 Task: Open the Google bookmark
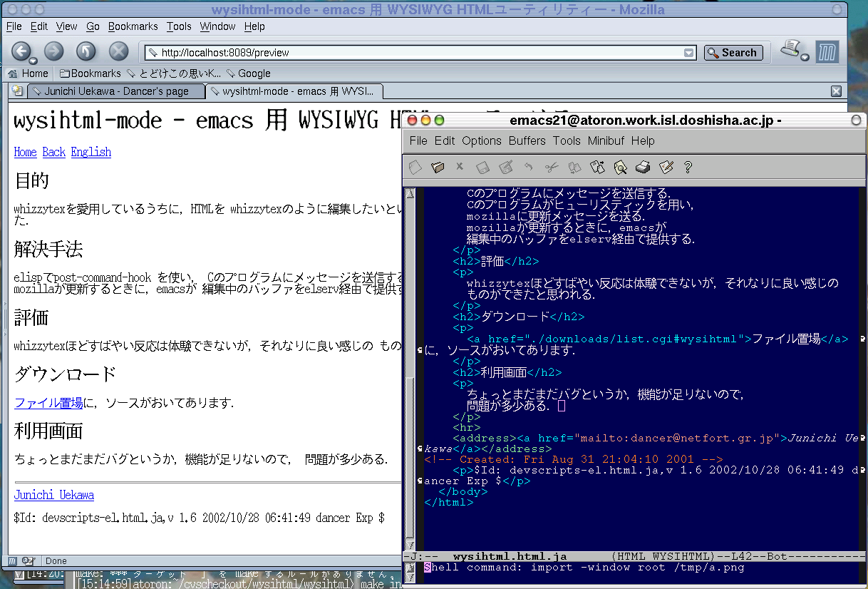click(x=249, y=73)
